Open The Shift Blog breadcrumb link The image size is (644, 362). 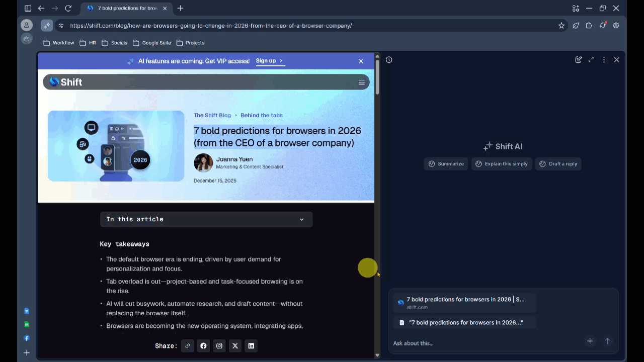(x=212, y=115)
